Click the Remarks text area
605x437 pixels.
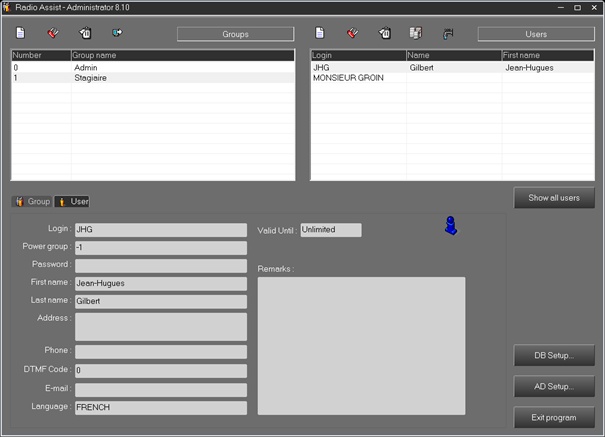361,345
